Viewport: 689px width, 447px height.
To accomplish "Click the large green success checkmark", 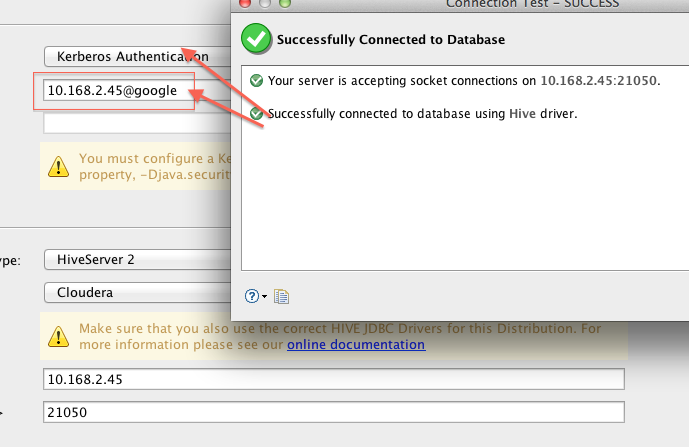I will [257, 40].
